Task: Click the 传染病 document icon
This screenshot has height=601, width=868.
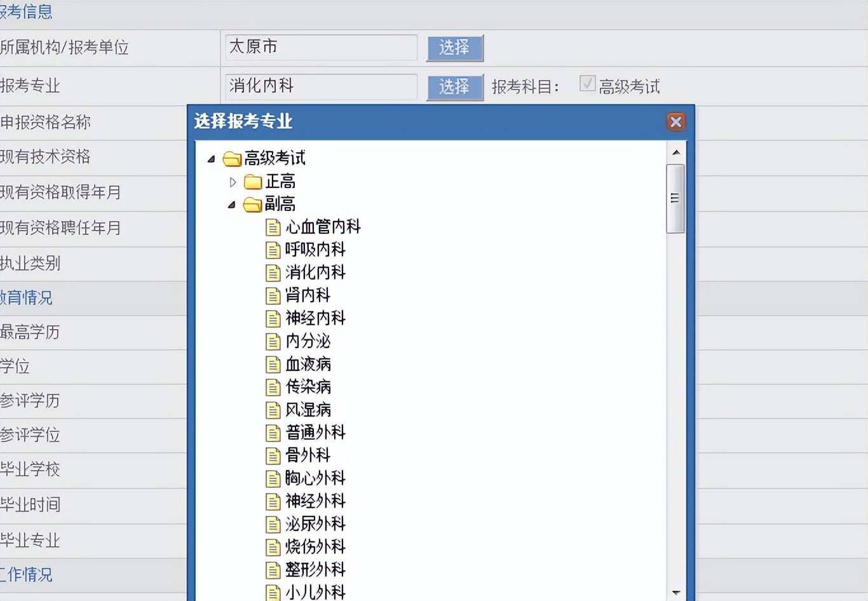Action: [x=273, y=387]
